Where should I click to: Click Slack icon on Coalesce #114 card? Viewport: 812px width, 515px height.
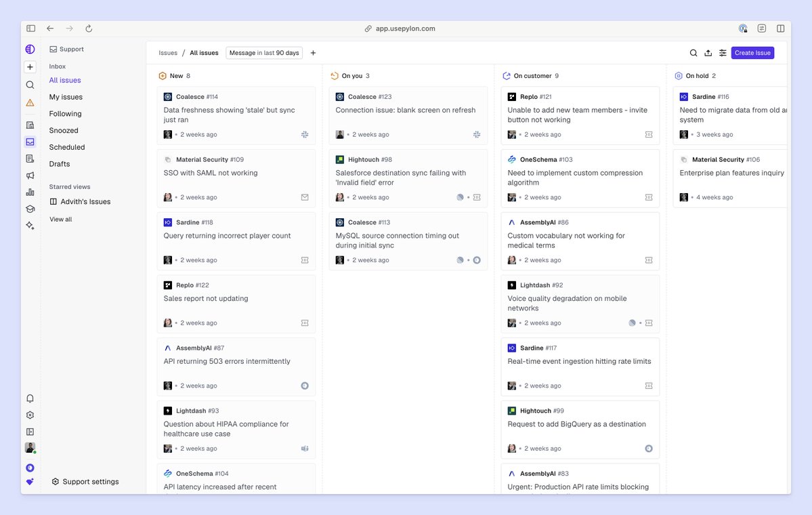(x=305, y=135)
